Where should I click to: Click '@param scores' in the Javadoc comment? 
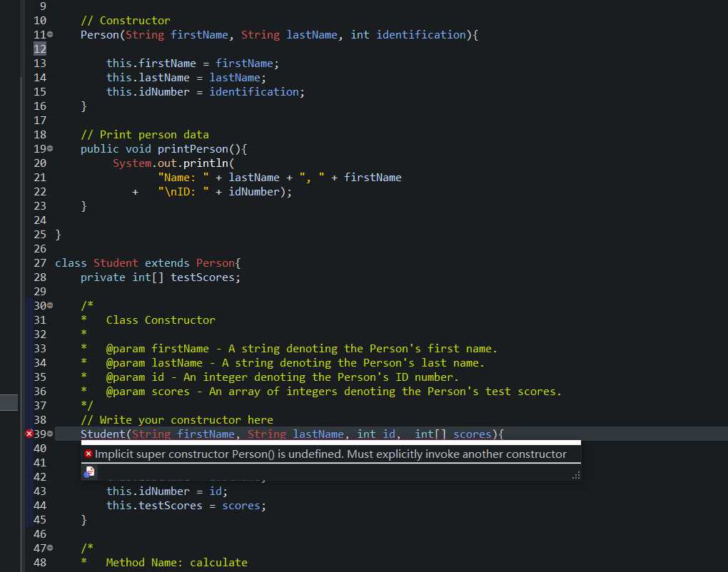148,392
